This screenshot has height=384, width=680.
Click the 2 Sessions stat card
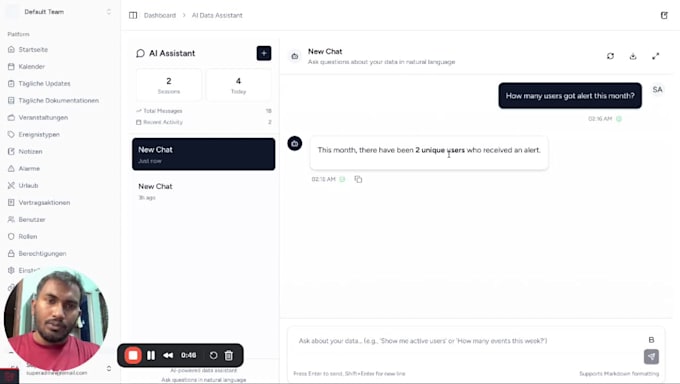pos(169,85)
